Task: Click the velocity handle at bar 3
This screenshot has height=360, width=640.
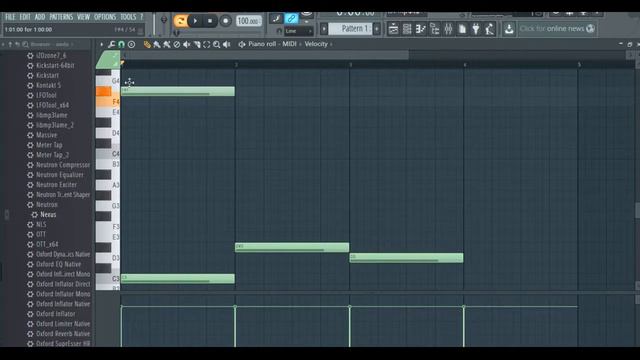Action: coord(349,306)
